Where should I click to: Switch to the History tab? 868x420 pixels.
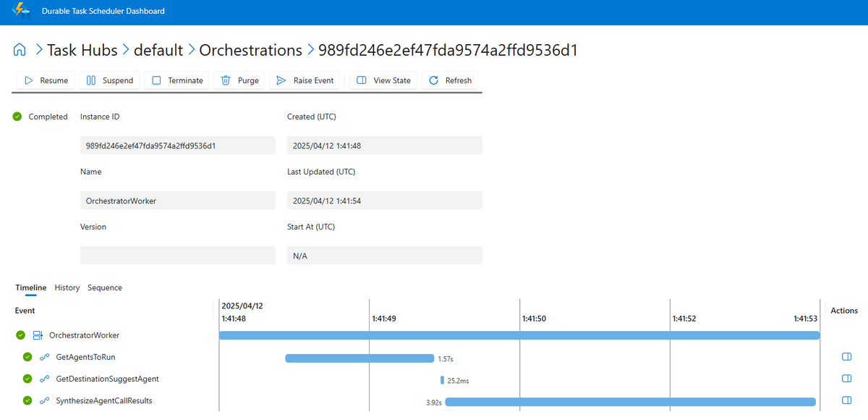tap(67, 287)
